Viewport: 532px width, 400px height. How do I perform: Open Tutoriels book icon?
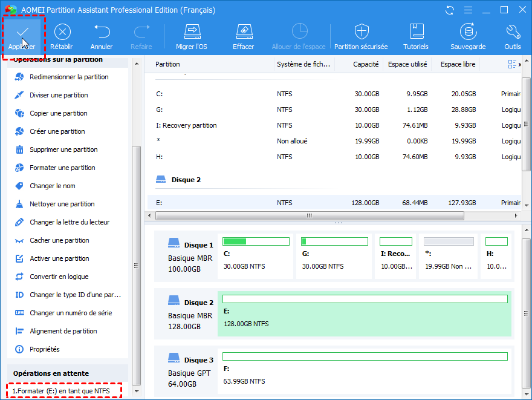point(416,36)
